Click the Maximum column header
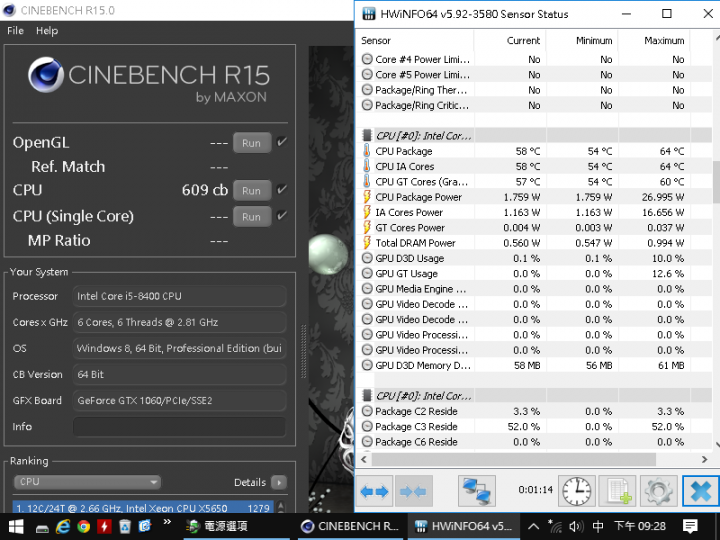The image size is (720, 540). tap(654, 40)
